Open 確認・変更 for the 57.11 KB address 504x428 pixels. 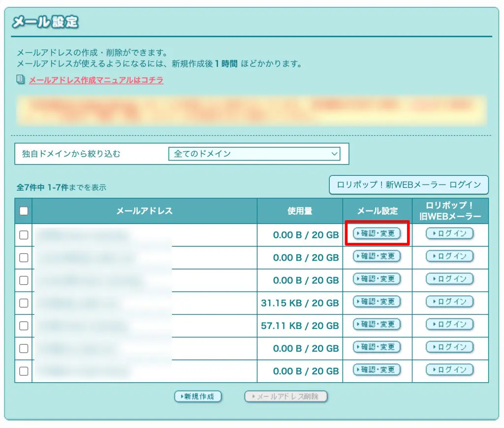pos(377,325)
